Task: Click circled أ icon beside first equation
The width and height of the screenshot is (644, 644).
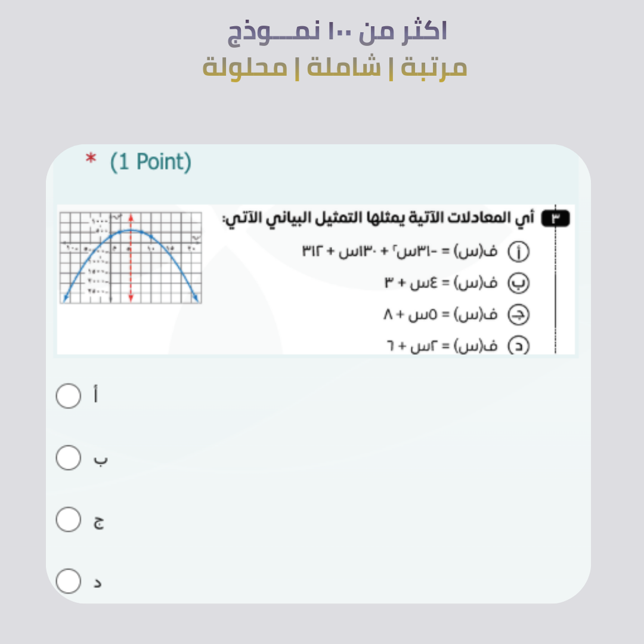Action: (x=518, y=252)
